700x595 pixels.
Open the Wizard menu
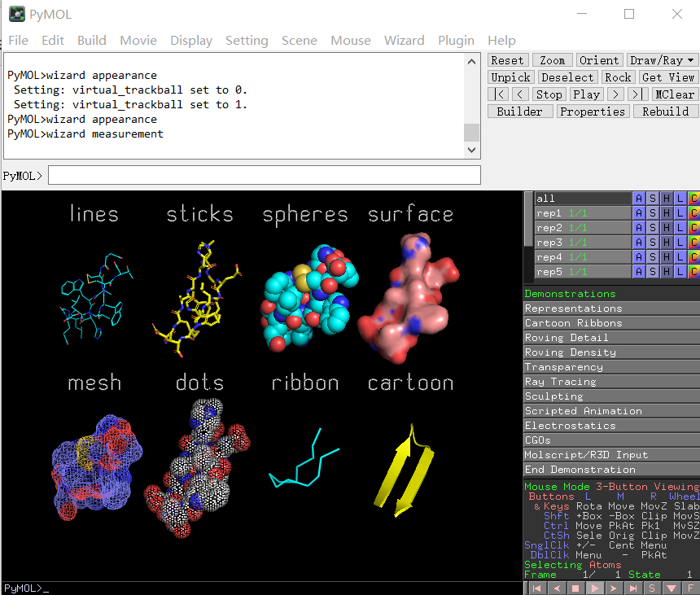coord(404,41)
